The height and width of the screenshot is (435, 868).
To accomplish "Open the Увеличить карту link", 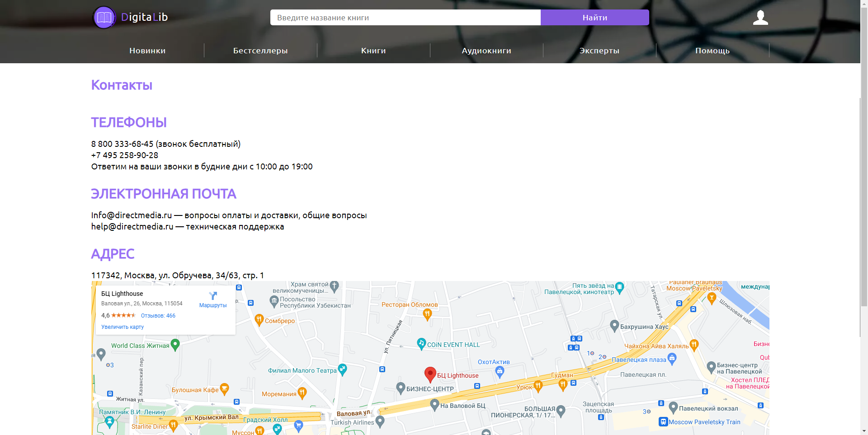I will [123, 327].
